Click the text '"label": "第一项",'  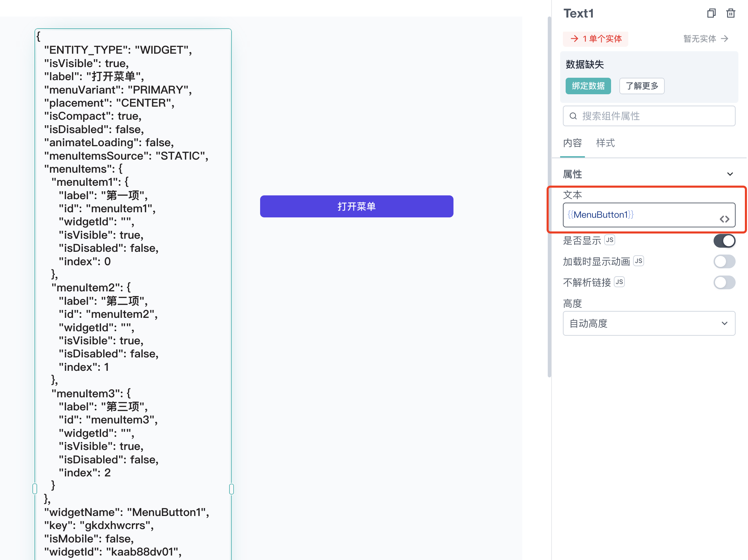(x=103, y=196)
